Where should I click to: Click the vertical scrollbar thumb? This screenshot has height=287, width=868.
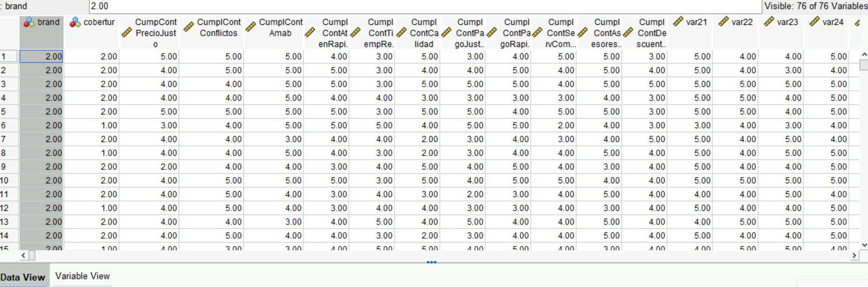pyautogui.click(x=864, y=65)
